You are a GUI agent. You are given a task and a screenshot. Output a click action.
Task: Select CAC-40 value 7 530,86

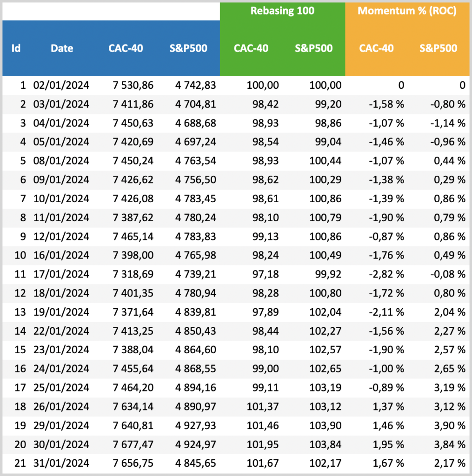tap(133, 86)
